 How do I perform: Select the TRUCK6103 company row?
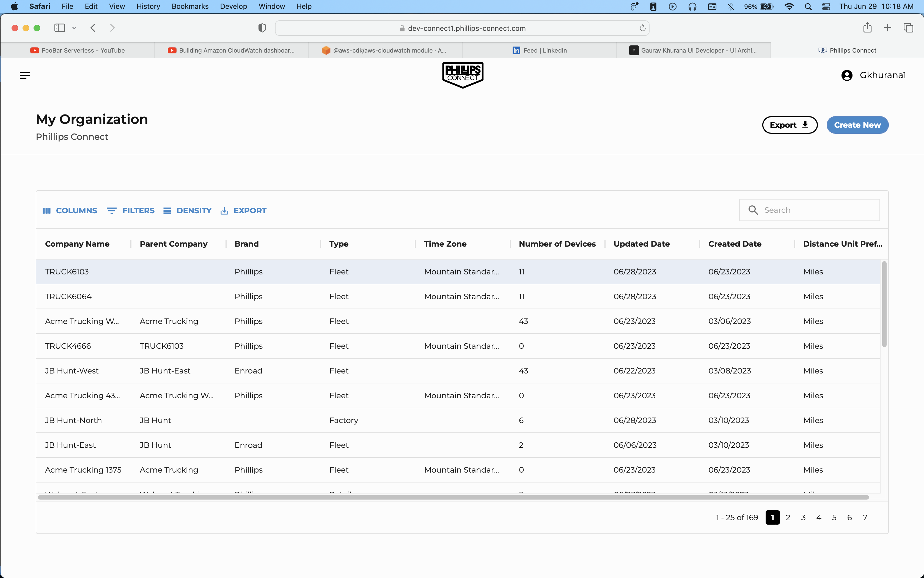coord(458,272)
